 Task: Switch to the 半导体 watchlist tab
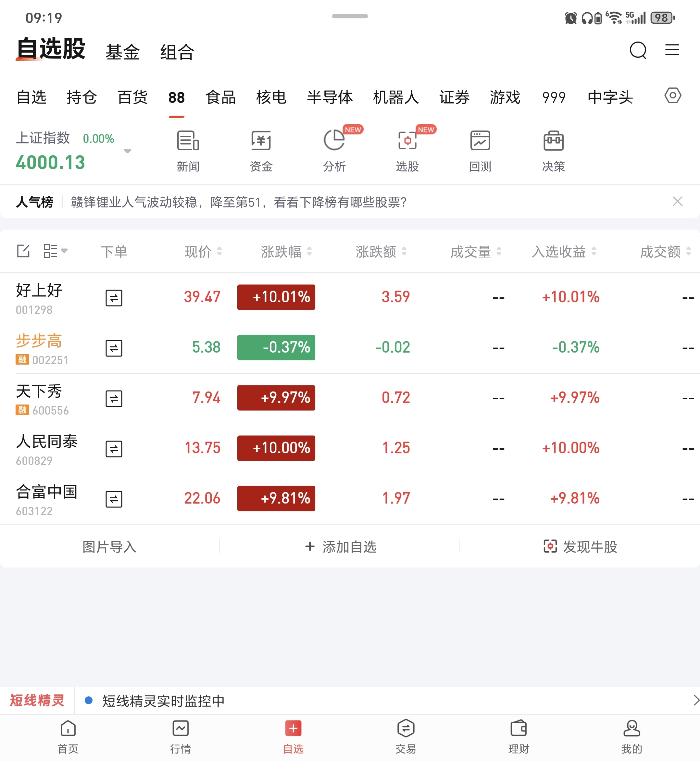[330, 97]
